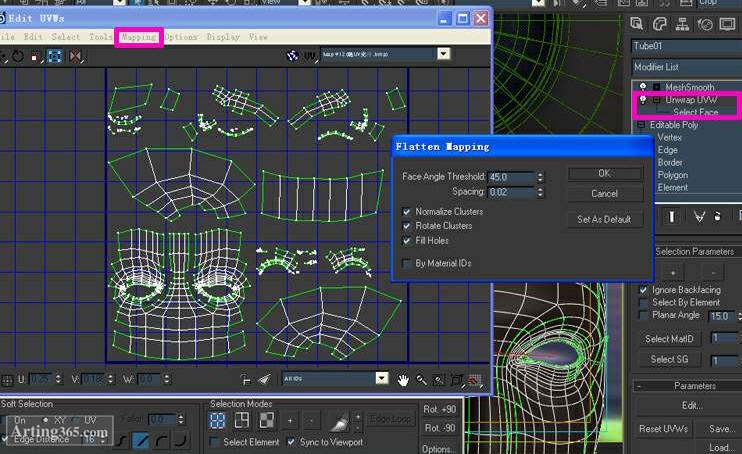
Task: Open the Options menu in Edit UVWs
Action: (x=181, y=36)
